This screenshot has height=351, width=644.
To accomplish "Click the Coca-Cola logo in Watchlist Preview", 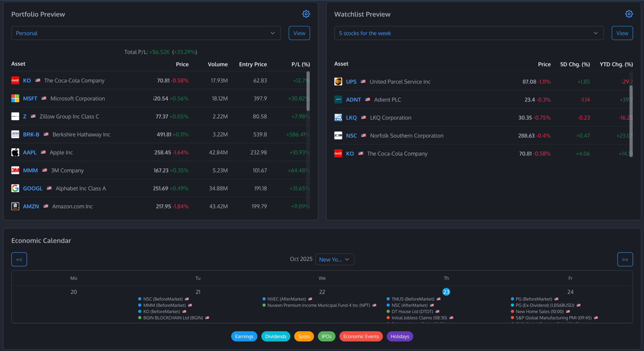I will (338, 153).
